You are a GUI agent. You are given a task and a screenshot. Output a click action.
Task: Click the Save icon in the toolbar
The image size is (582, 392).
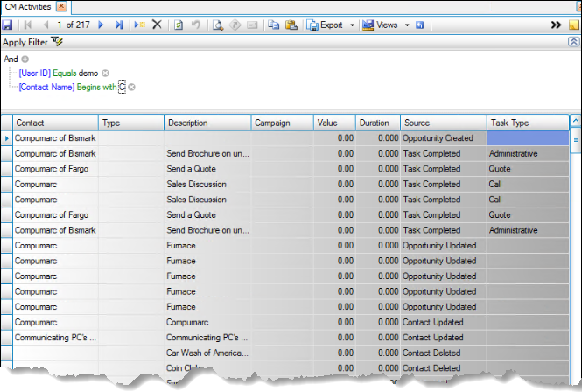point(7,24)
